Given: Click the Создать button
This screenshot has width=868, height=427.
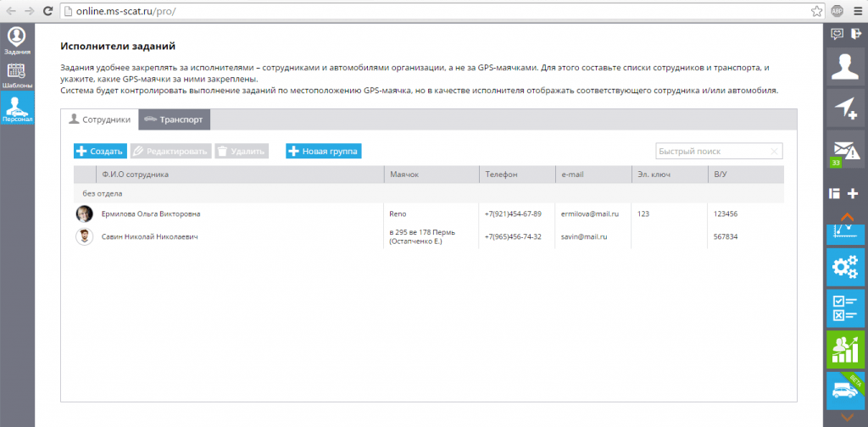Looking at the screenshot, I should coord(100,151).
